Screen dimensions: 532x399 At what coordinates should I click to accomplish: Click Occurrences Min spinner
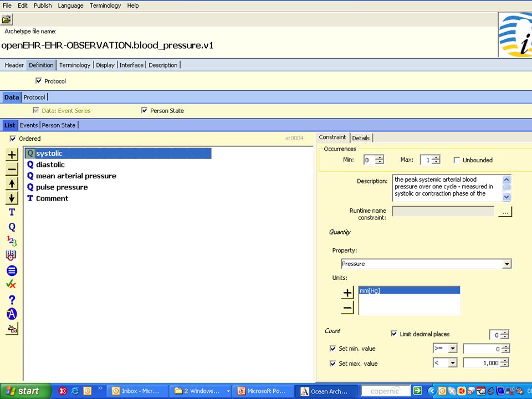pos(380,160)
